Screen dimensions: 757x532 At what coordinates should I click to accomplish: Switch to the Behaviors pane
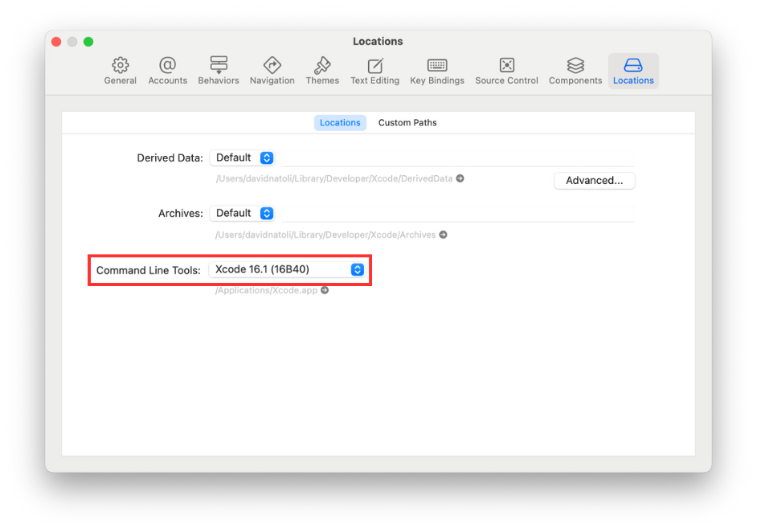[x=219, y=71]
